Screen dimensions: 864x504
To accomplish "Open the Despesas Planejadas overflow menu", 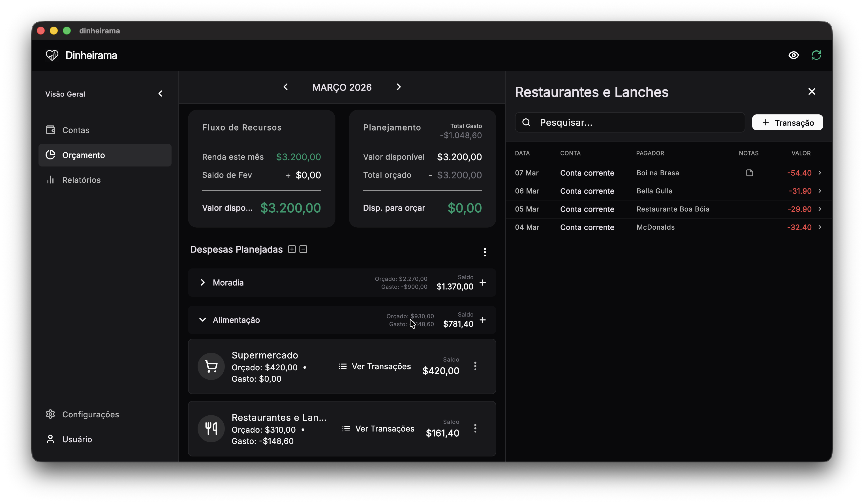I will (485, 252).
